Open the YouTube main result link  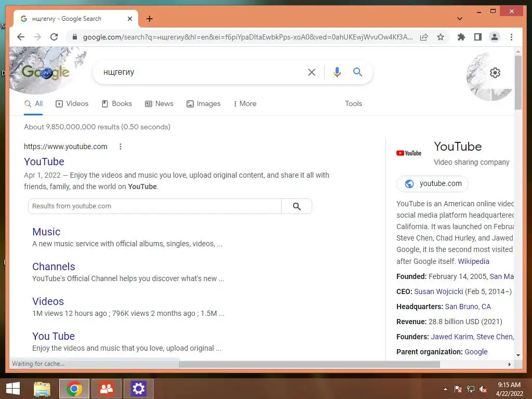(44, 162)
